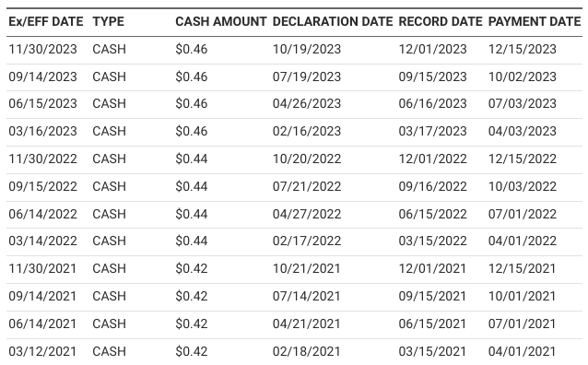This screenshot has height=365, width=588.
Task: Click the DECLARATION DATE column header
Action: tap(333, 22)
